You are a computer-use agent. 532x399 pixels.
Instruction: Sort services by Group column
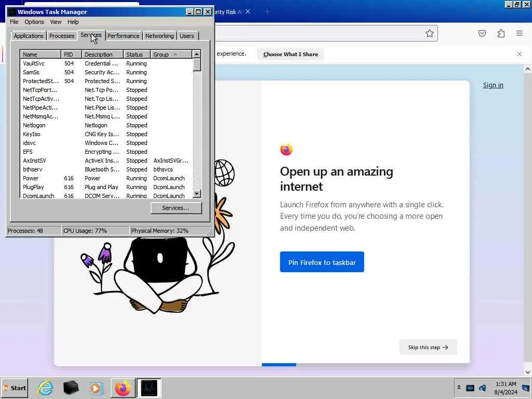tap(171, 54)
